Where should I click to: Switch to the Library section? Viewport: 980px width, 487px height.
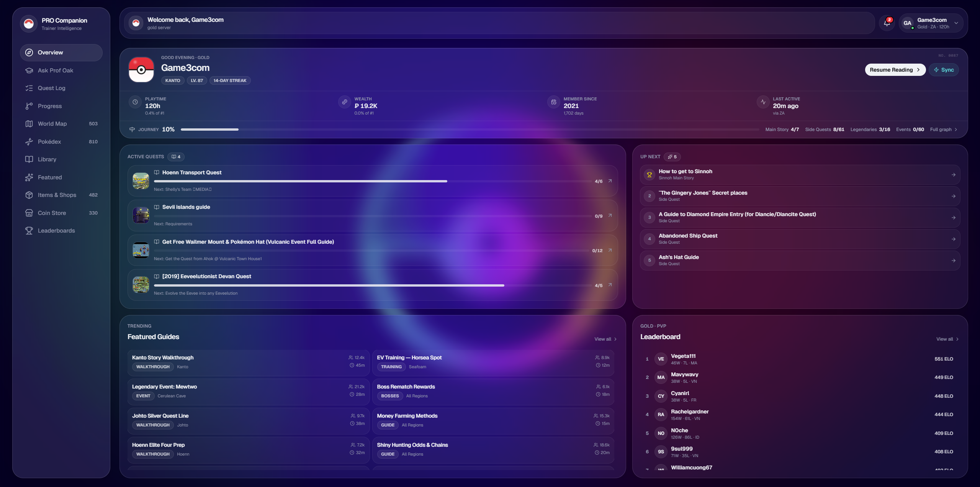click(x=47, y=159)
